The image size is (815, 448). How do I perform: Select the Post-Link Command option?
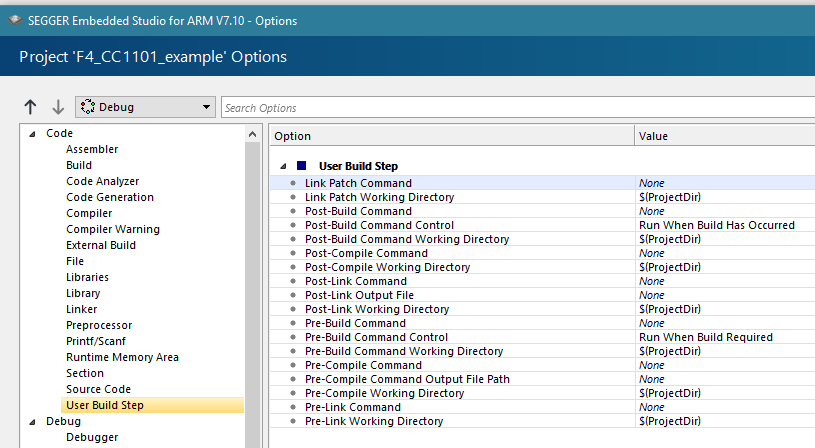click(x=356, y=282)
